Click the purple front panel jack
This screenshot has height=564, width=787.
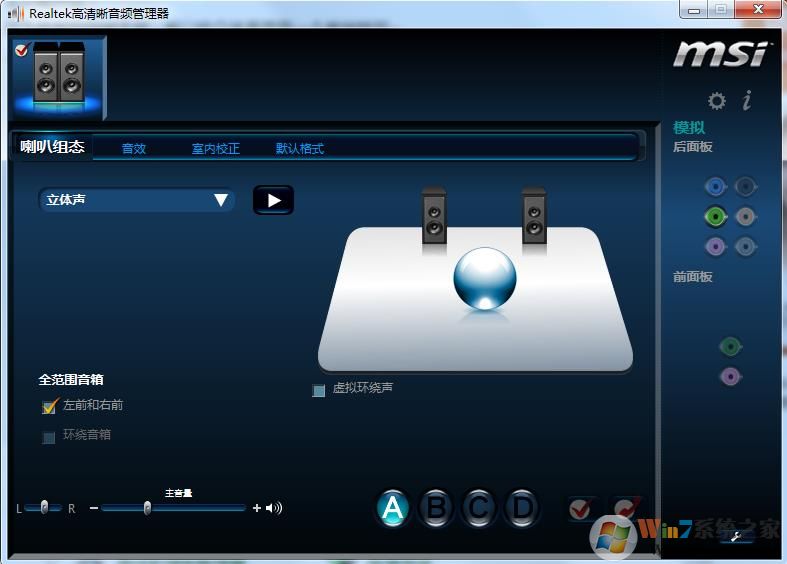point(730,376)
